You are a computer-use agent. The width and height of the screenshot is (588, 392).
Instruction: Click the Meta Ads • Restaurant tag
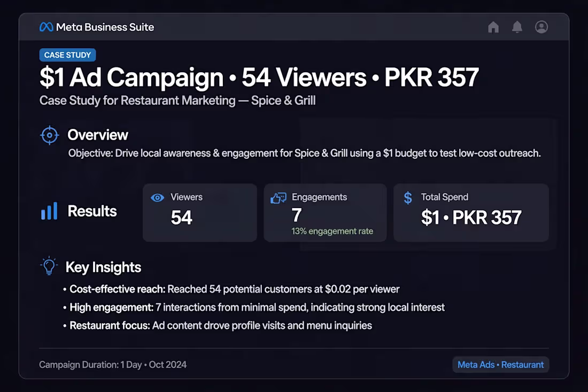(501, 365)
